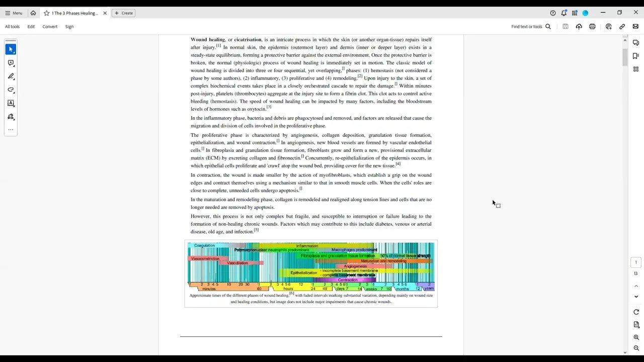
Task: Click the bold word 'cicatrisation'
Action: (248, 40)
